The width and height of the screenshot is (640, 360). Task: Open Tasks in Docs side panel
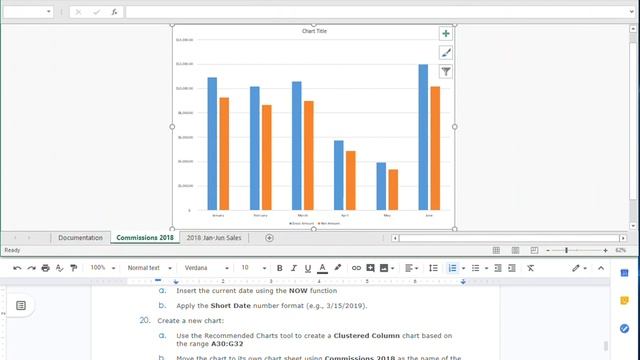(x=624, y=328)
